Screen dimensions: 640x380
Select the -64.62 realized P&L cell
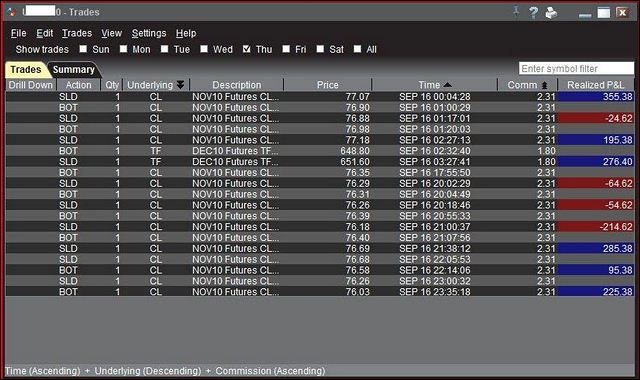click(596, 183)
